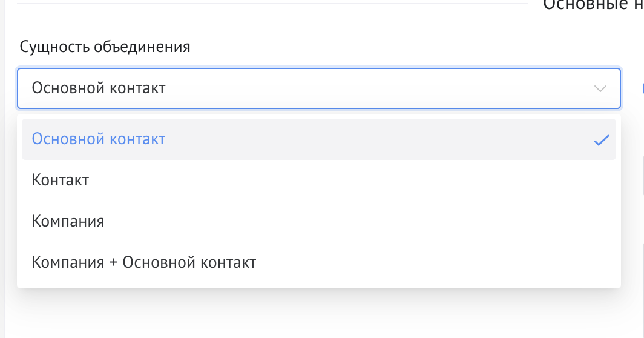Select the Компания option
Screen dimensions: 644x338
pyautogui.click(x=68, y=221)
